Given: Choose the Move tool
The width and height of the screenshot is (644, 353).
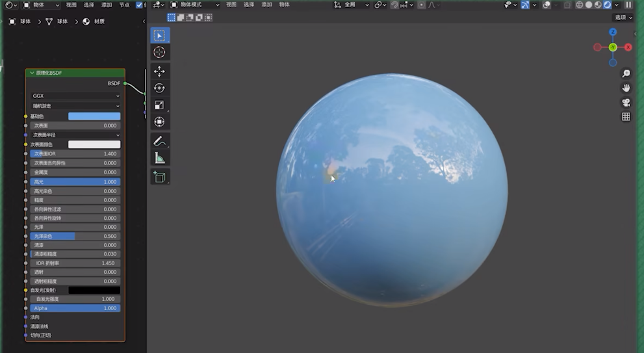Looking at the screenshot, I should (x=159, y=71).
